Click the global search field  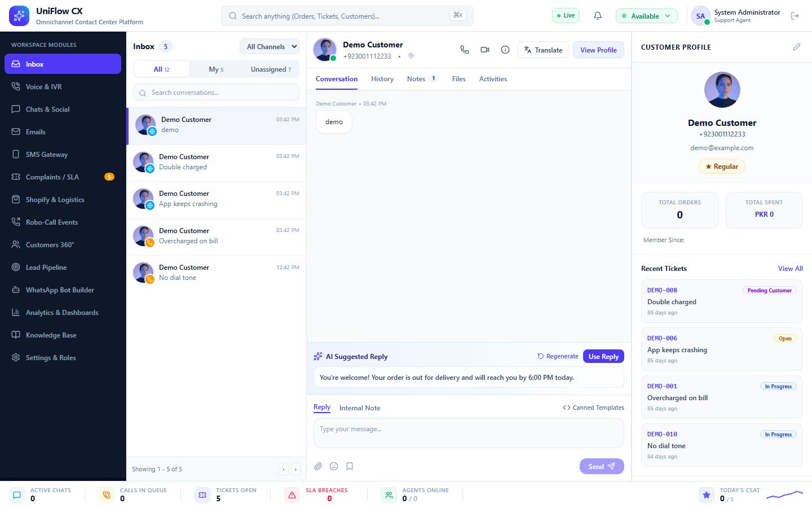347,16
